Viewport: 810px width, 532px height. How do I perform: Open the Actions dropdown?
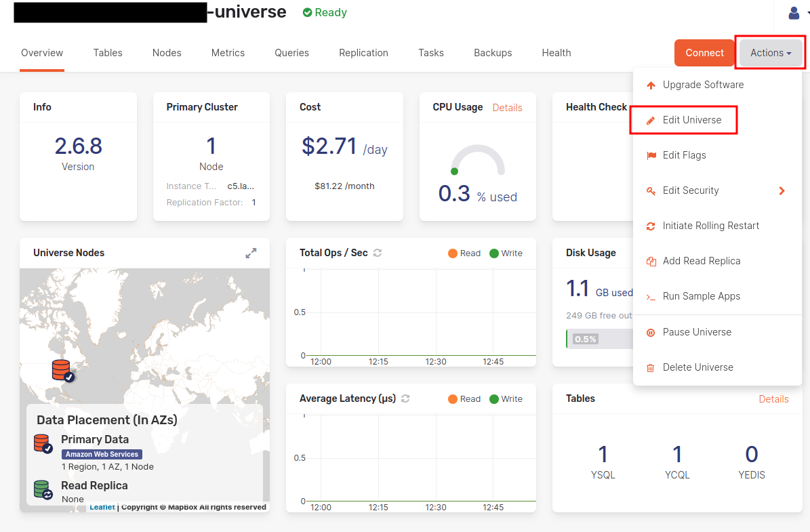[x=769, y=52]
